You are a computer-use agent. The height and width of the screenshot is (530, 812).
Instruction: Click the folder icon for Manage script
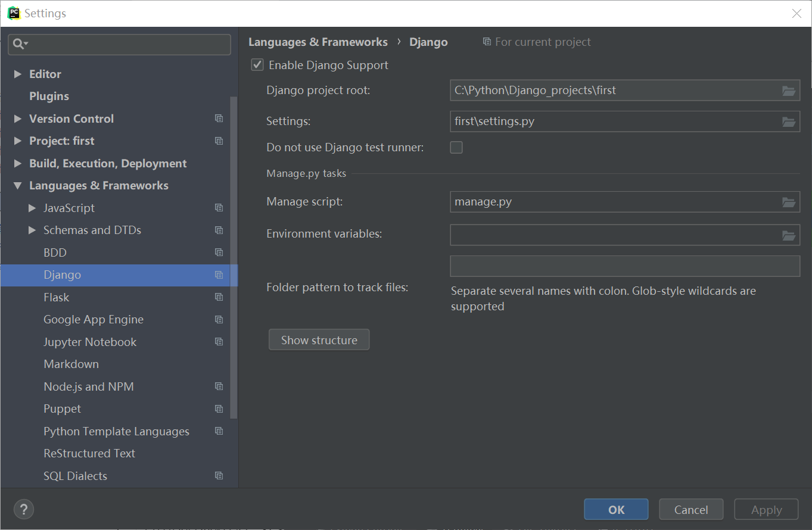789,202
